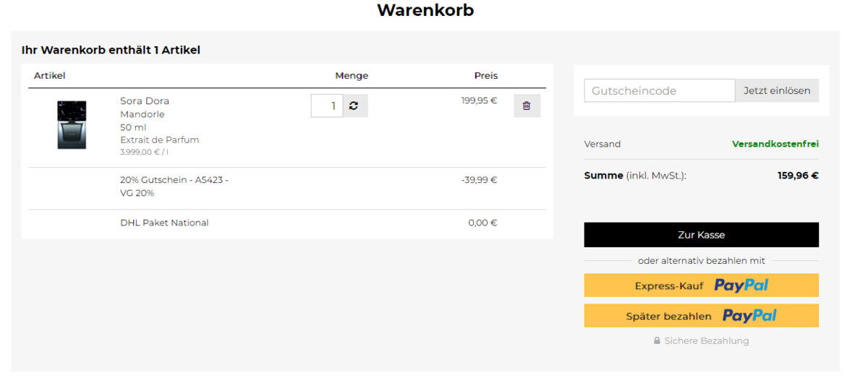Viewport: 868px width, 386px height.
Task: Open the Sora Dora product name link
Action: 145,101
